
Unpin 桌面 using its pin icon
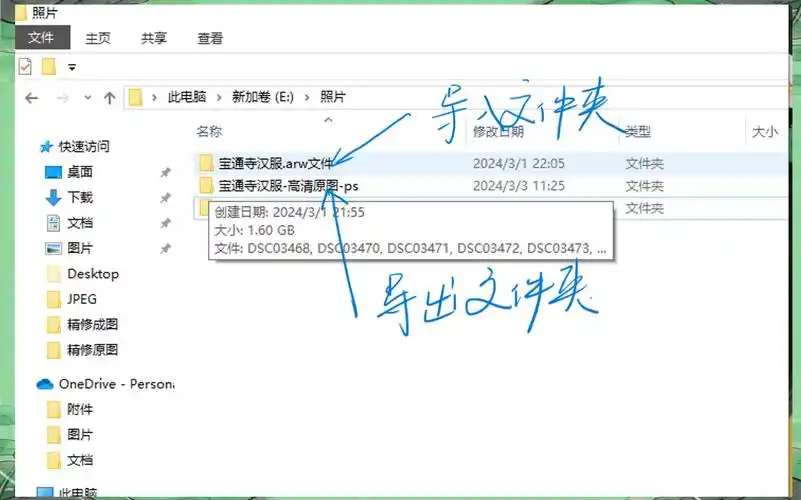[x=165, y=172]
